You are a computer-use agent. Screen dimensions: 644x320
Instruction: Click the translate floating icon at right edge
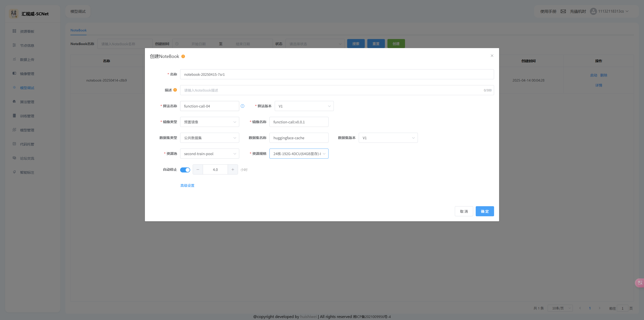[x=640, y=283]
